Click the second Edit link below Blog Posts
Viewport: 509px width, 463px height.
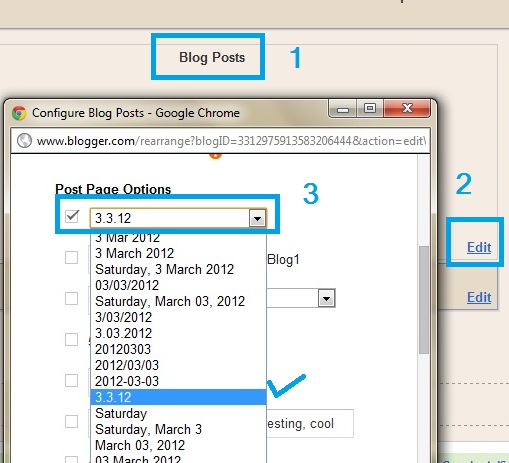click(x=479, y=297)
